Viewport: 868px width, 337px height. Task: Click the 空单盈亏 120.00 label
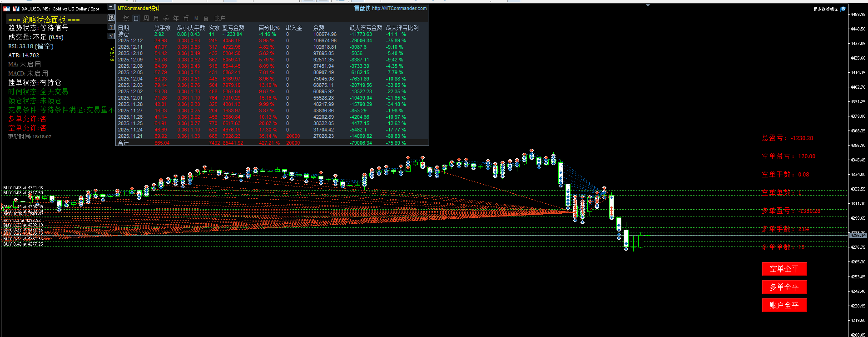click(x=789, y=156)
